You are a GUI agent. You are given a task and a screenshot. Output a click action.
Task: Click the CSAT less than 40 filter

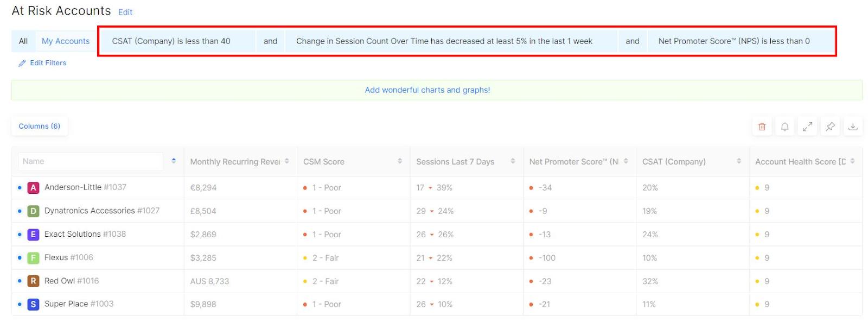pyautogui.click(x=178, y=41)
